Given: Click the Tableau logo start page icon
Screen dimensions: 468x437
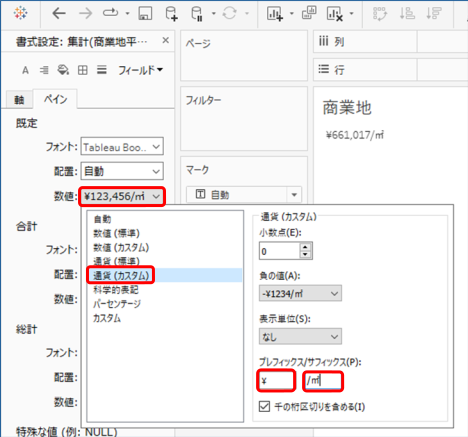Looking at the screenshot, I should point(21,13).
